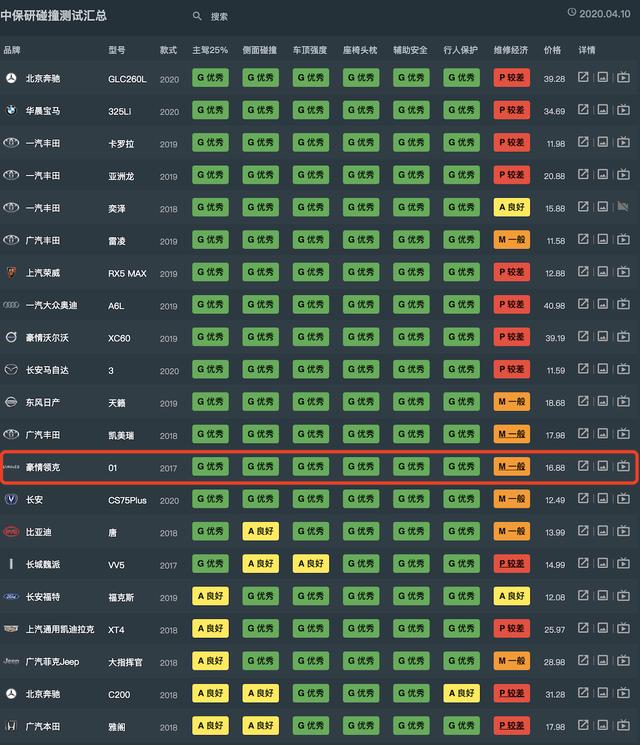
Task: Play the video icon for 长安马自达 3
Action: pos(623,369)
